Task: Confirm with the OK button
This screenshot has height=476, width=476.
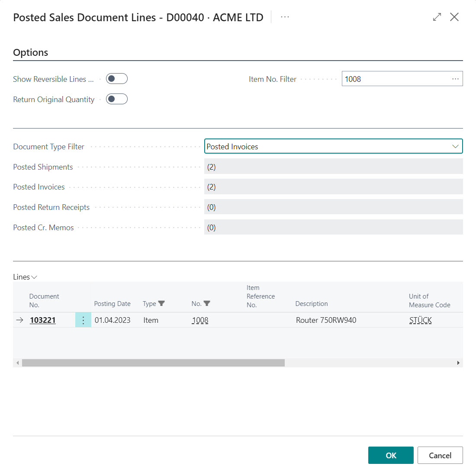Action: (391, 455)
